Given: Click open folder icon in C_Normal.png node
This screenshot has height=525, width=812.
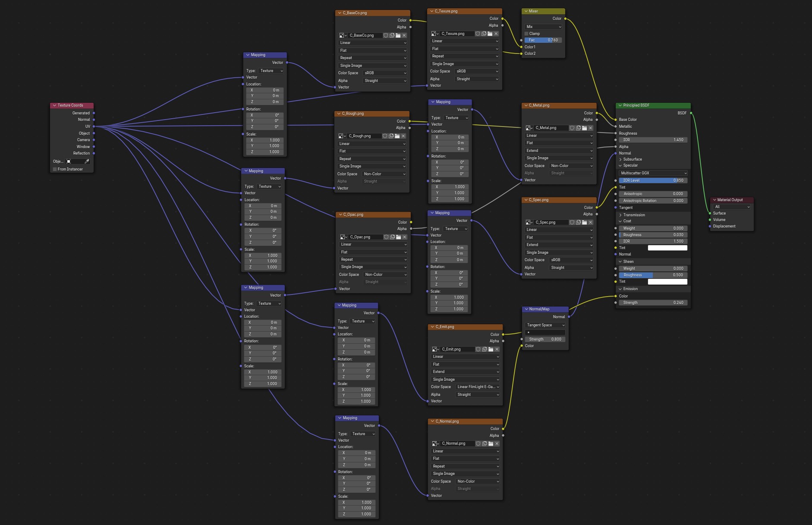Looking at the screenshot, I should coord(491,443).
